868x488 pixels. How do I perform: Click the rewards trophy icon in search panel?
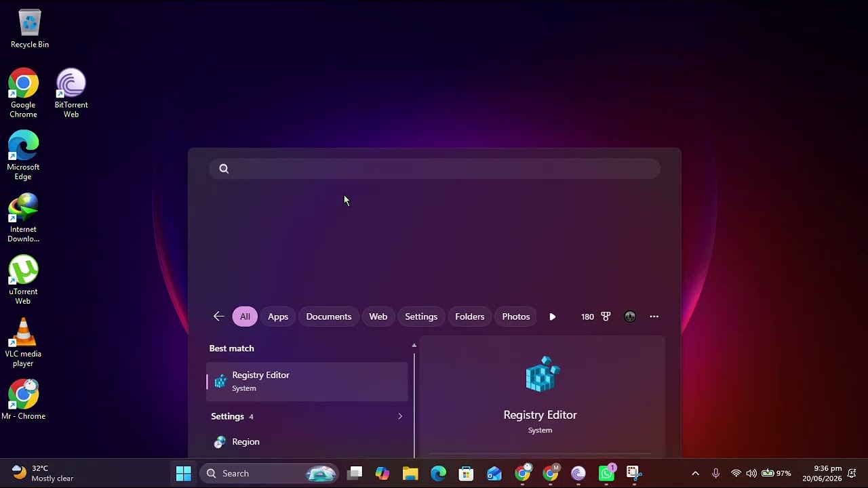pos(606,317)
